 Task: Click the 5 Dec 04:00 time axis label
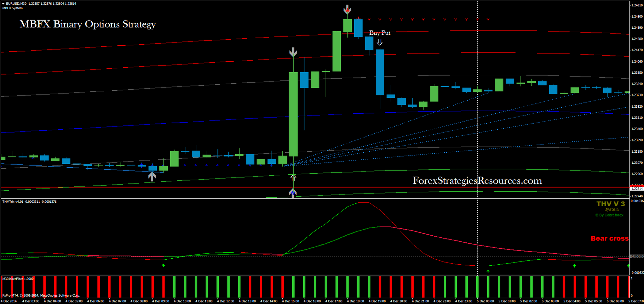572,301
